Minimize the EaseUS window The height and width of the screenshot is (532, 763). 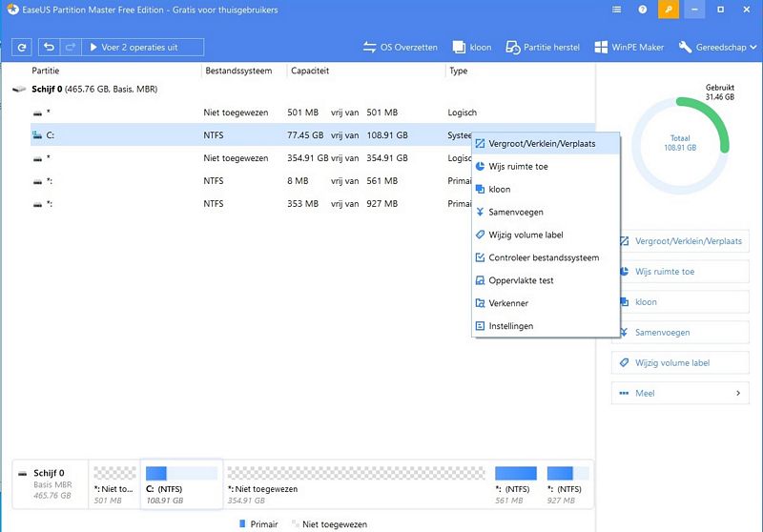pyautogui.click(x=694, y=10)
